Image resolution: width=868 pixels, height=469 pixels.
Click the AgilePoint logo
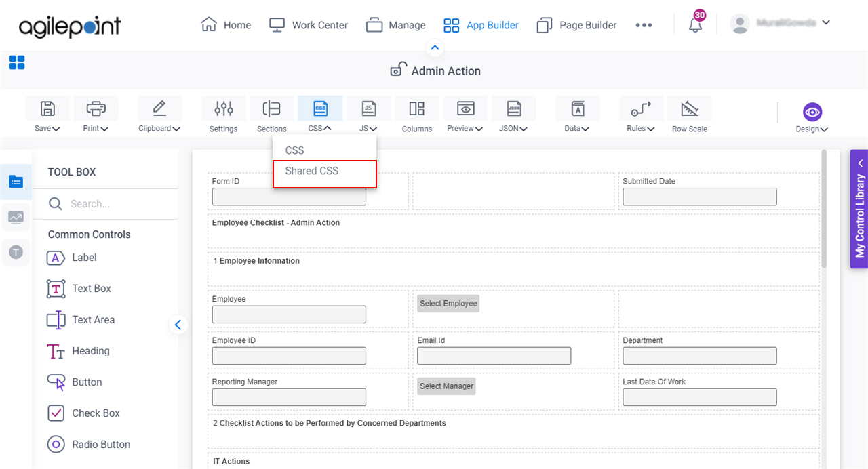coord(70,26)
